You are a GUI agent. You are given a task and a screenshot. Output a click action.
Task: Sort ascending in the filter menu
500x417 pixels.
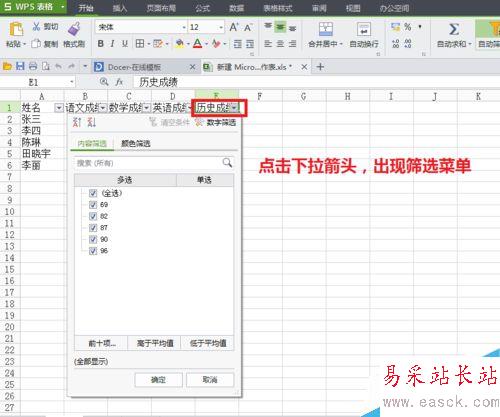tap(77, 122)
